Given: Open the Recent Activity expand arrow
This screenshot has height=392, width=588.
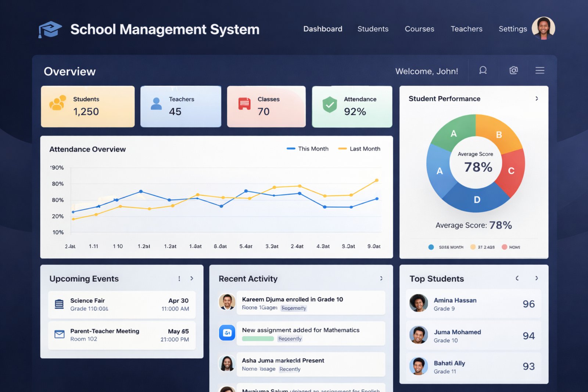Looking at the screenshot, I should (x=381, y=278).
